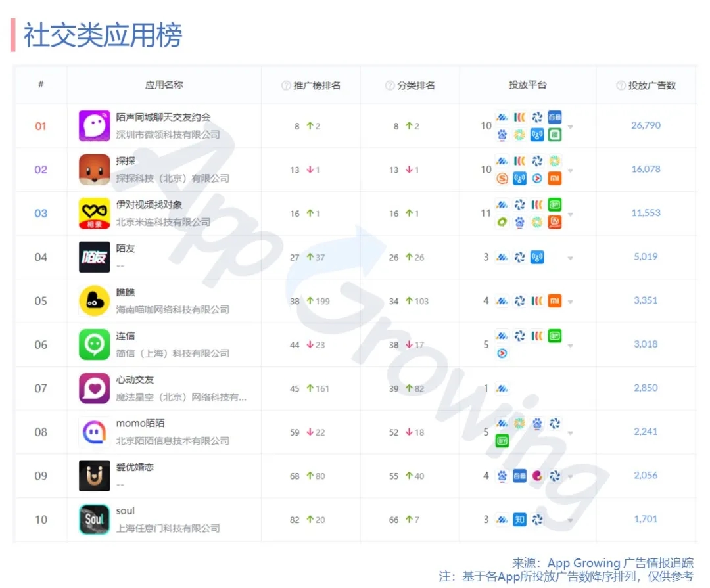
Task: Open the 26,790 ad count link
Action: tap(646, 125)
